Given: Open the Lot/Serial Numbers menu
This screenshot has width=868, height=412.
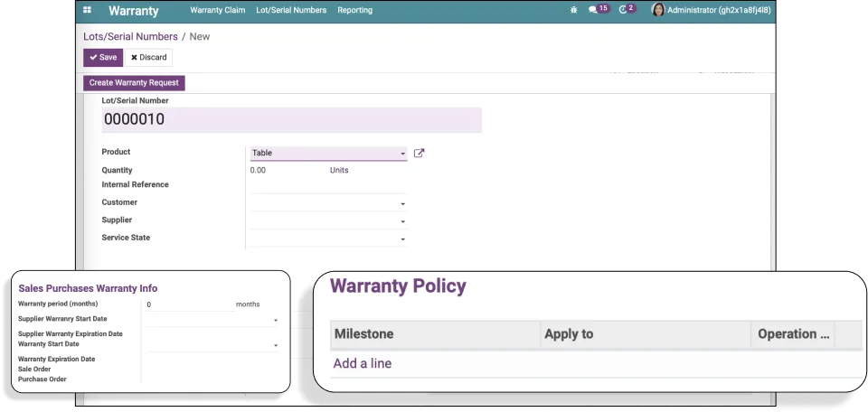Looking at the screenshot, I should [x=291, y=10].
